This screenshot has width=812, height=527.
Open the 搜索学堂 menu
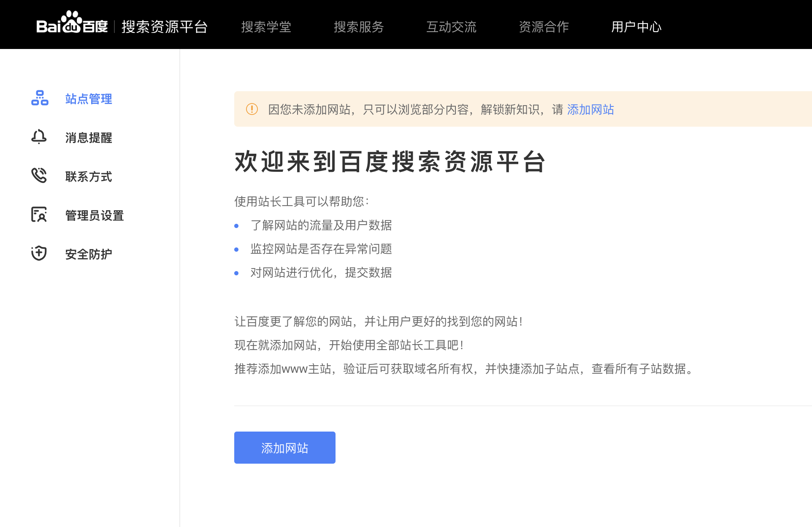pyautogui.click(x=266, y=27)
